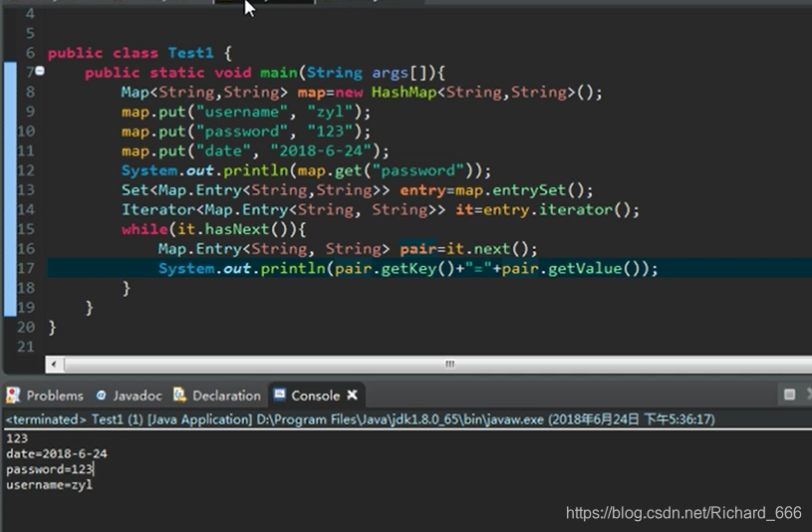Click the while keyword on line 15

pyautogui.click(x=144, y=229)
